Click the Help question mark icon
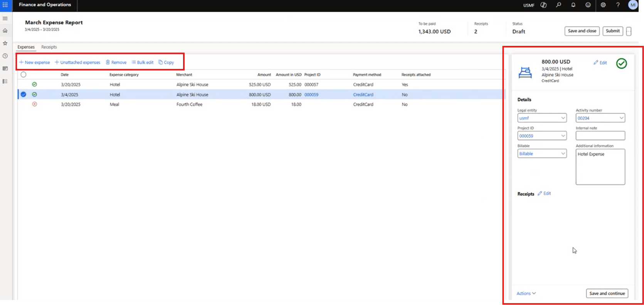The width and height of the screenshot is (644, 305). (x=618, y=5)
